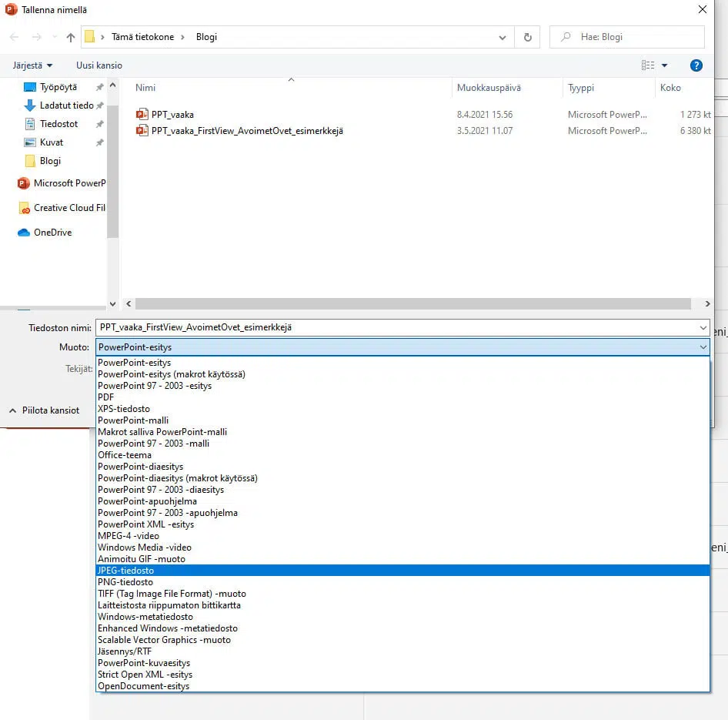Expand the Tiedoston nimi dropdown arrow
Image resolution: width=728 pixels, height=720 pixels.
[x=703, y=328]
